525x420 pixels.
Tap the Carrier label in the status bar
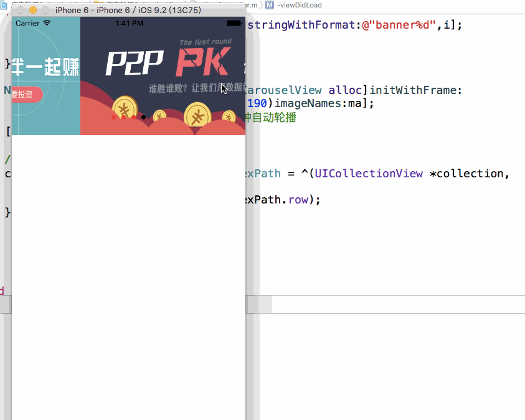point(27,24)
